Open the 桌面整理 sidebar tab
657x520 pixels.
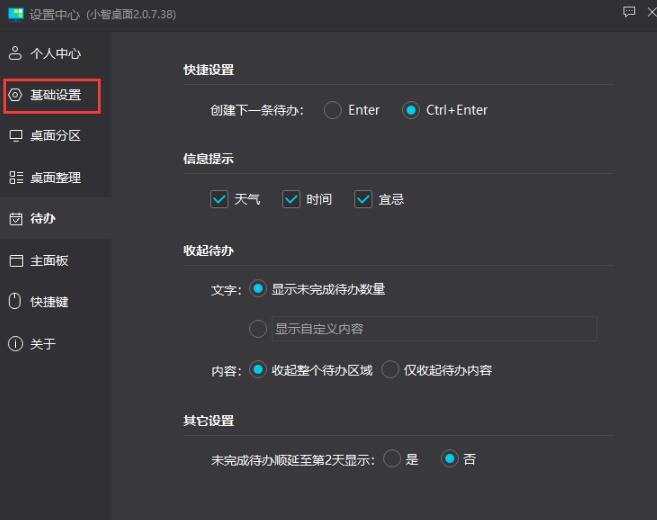point(56,177)
